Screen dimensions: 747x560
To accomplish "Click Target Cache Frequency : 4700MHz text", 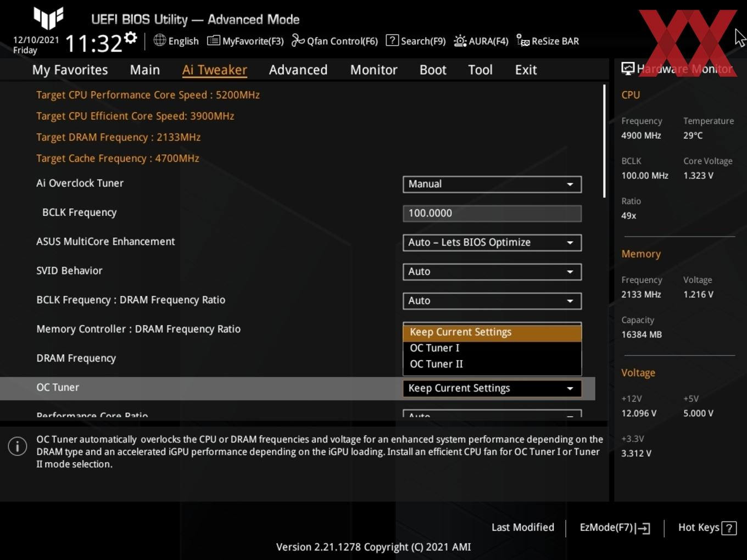I will pos(118,158).
